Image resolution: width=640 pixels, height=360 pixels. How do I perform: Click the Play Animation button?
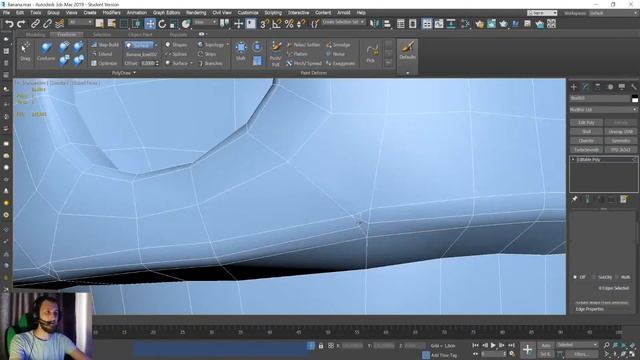[493, 345]
